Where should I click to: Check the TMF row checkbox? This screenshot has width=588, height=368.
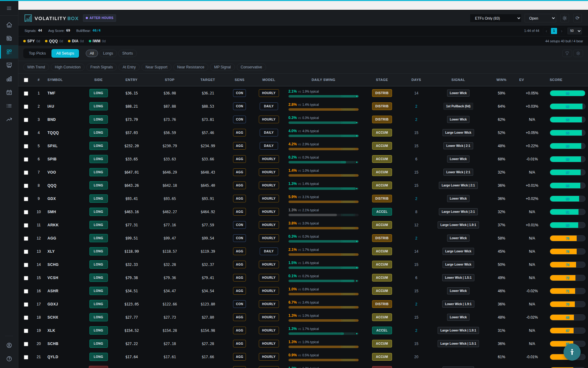(26, 94)
